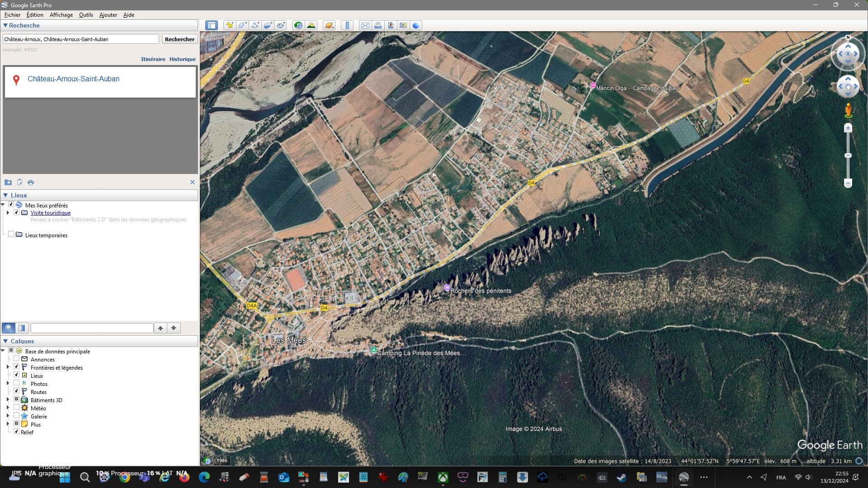Uncheck the Relief layer checkbox
This screenshot has width=868, height=488.
(x=17, y=432)
